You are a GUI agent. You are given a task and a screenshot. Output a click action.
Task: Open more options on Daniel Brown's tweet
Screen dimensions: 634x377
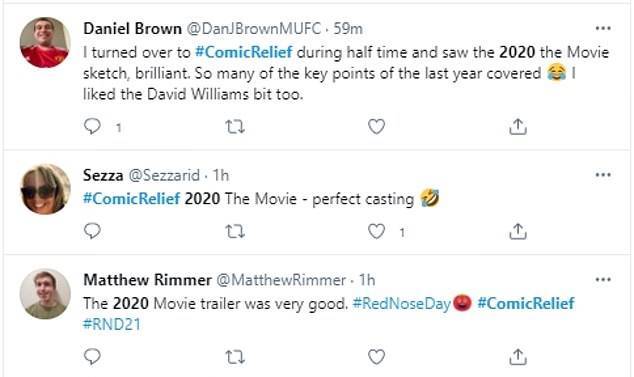603,28
